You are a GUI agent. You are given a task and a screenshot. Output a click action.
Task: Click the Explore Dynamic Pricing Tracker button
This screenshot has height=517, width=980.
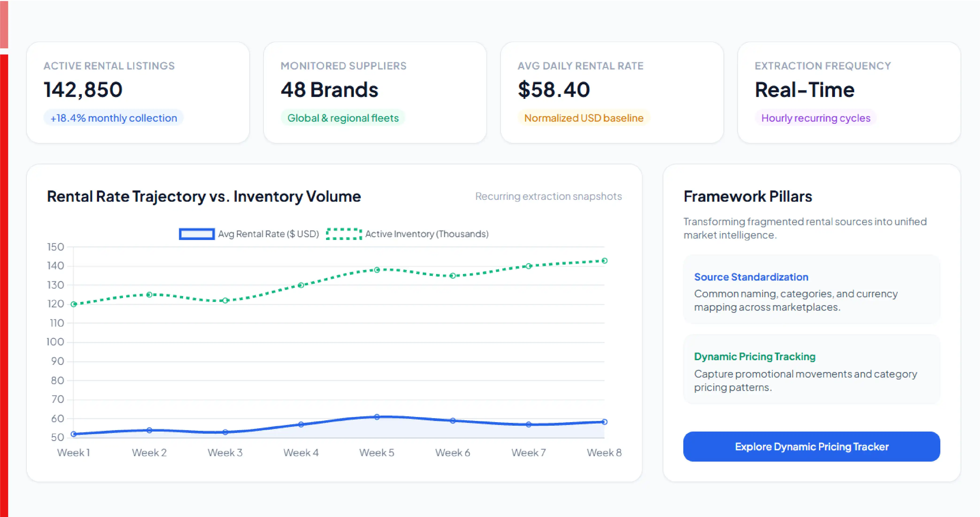(811, 446)
